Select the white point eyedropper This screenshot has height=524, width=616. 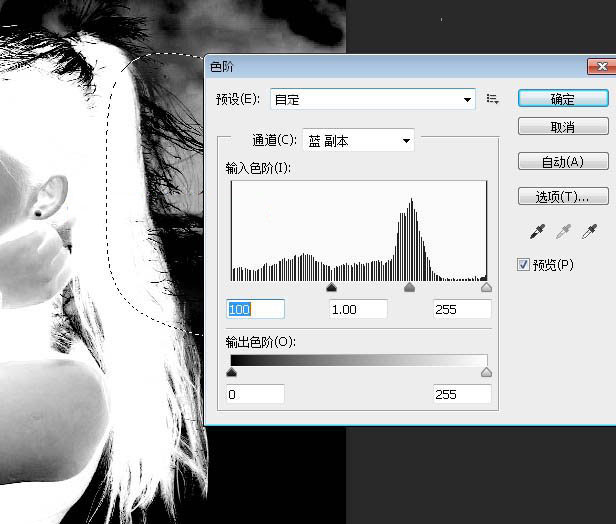pyautogui.click(x=589, y=232)
